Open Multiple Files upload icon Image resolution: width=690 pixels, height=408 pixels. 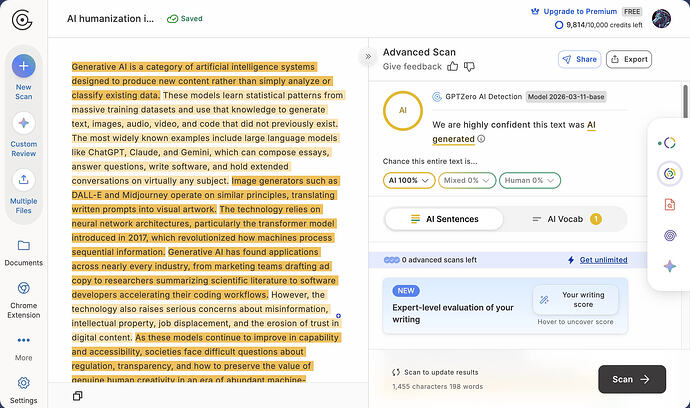pos(24,180)
